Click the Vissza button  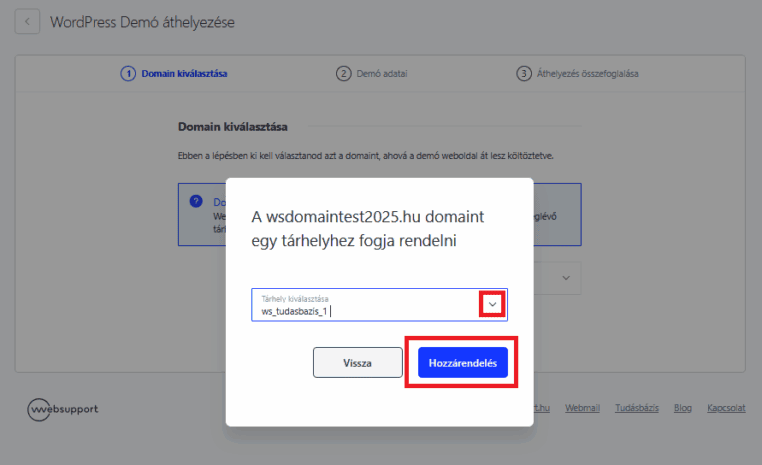357,363
